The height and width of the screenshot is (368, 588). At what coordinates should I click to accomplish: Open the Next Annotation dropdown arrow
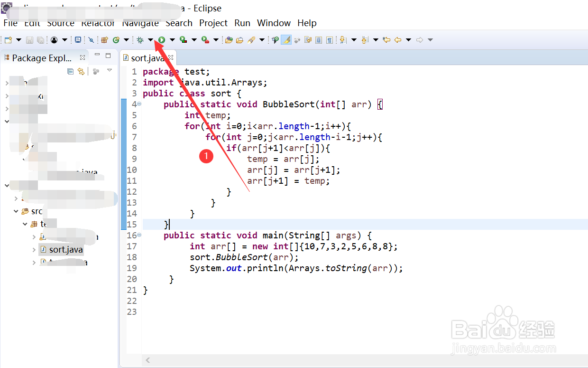tap(354, 40)
